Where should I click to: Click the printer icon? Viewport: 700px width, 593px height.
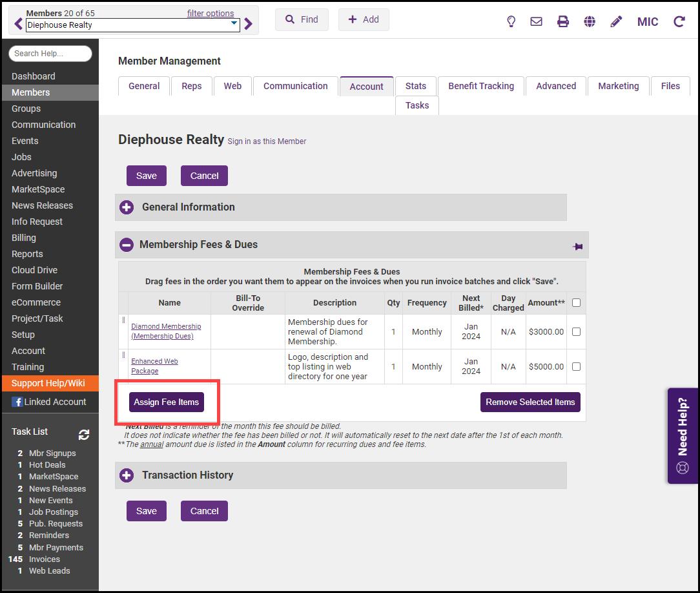[x=563, y=21]
